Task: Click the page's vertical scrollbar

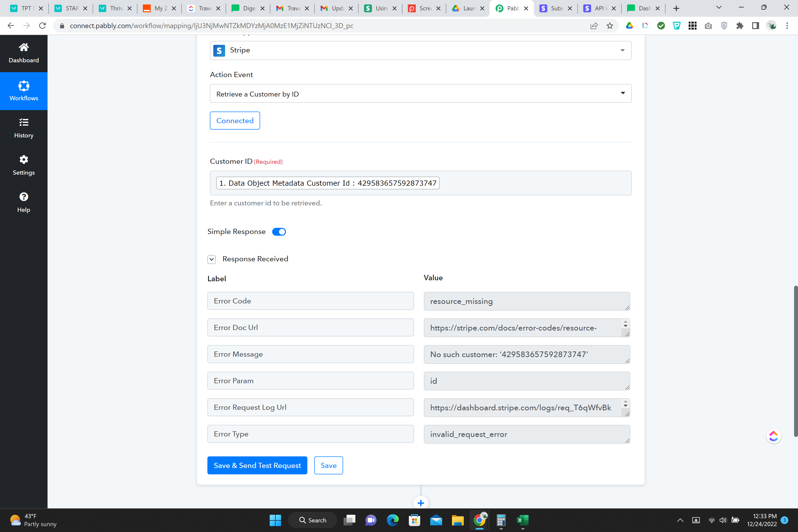Action: click(795, 361)
